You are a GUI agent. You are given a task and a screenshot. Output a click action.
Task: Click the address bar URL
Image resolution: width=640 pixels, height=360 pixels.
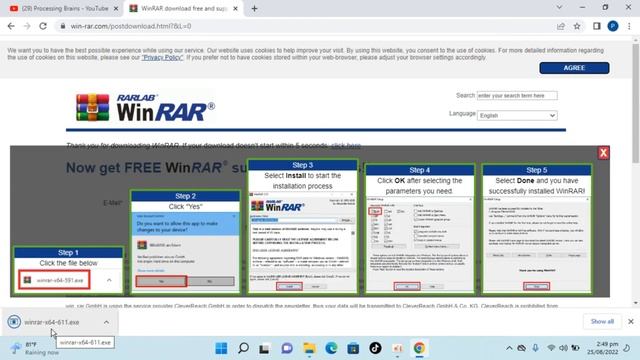pos(131,26)
